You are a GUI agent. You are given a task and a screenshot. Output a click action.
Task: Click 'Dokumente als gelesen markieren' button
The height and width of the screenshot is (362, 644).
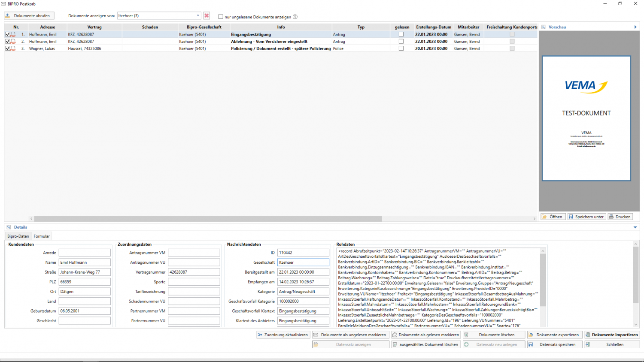[x=425, y=335]
